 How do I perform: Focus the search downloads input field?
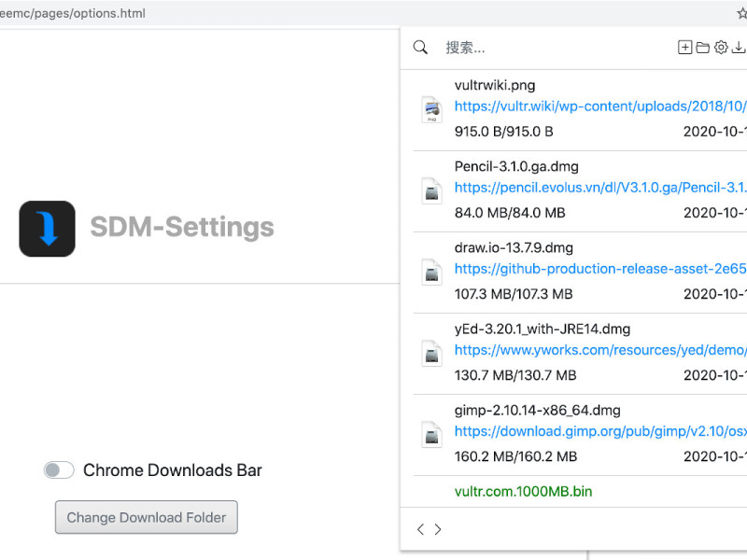click(557, 48)
